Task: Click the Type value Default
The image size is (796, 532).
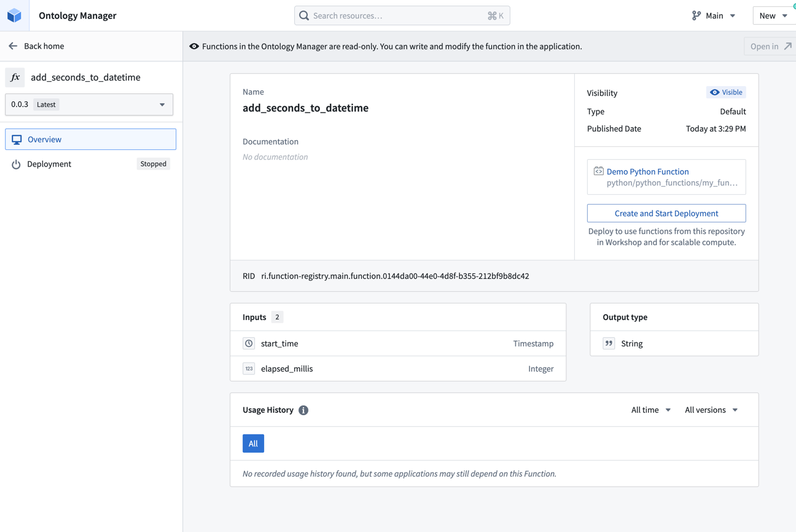Action: pos(733,111)
